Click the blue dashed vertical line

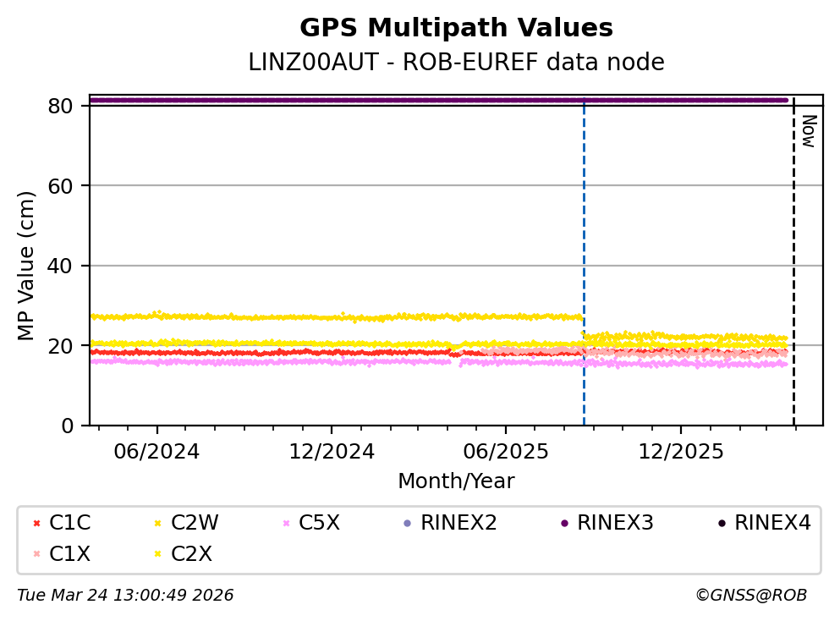tap(584, 254)
